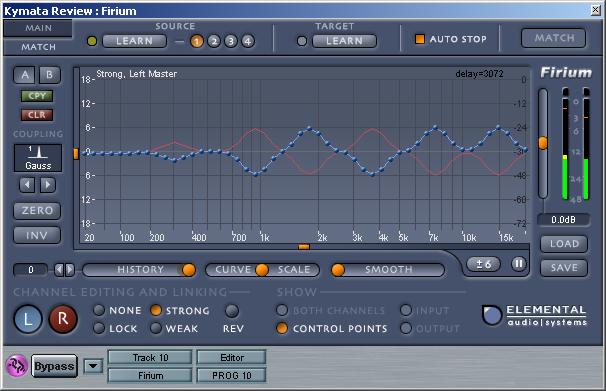The height and width of the screenshot is (391, 606).
Task: Switch to the MAIN tab
Action: [38, 28]
